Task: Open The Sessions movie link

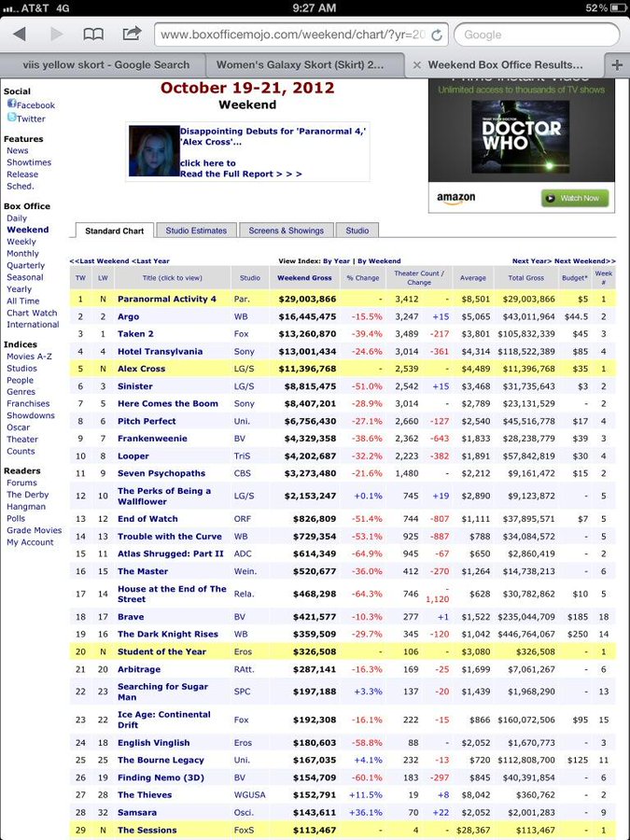Action: 147,830
